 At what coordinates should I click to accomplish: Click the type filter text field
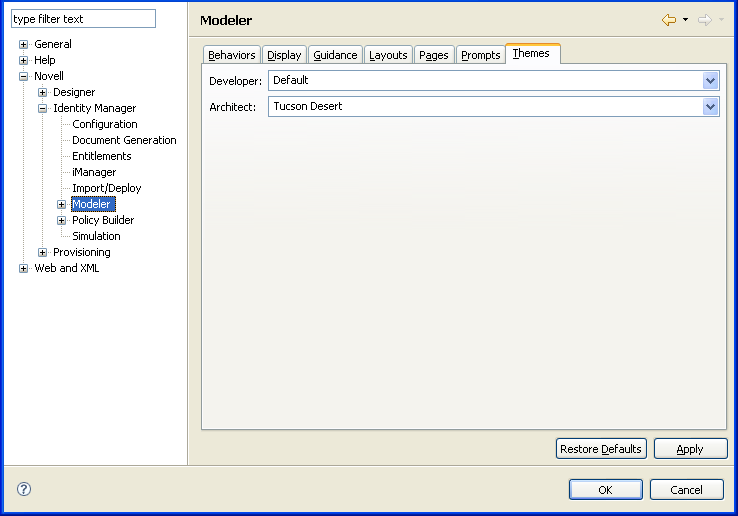tap(83, 19)
